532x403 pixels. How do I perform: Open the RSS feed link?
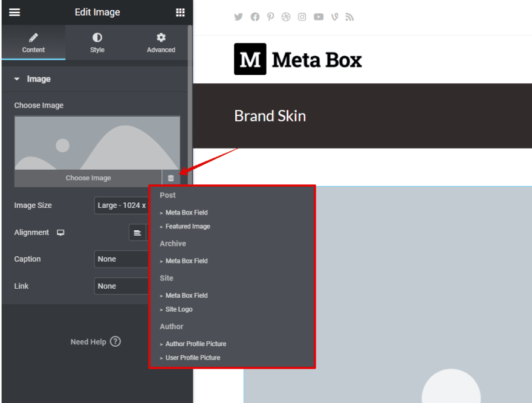(x=349, y=17)
